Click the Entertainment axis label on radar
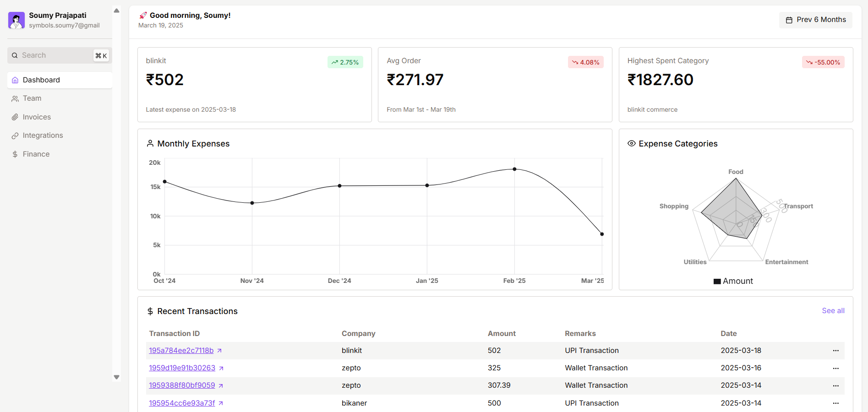Viewport: 868px width, 412px height. (786, 262)
